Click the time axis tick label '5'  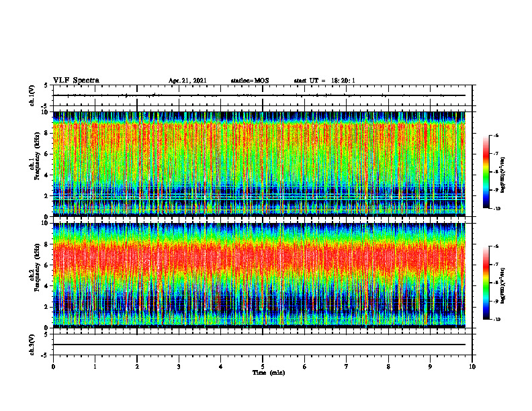(x=263, y=367)
